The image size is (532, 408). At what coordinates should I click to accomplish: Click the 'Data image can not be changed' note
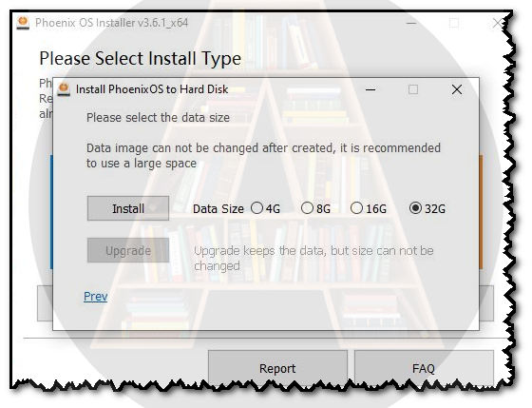click(x=263, y=156)
